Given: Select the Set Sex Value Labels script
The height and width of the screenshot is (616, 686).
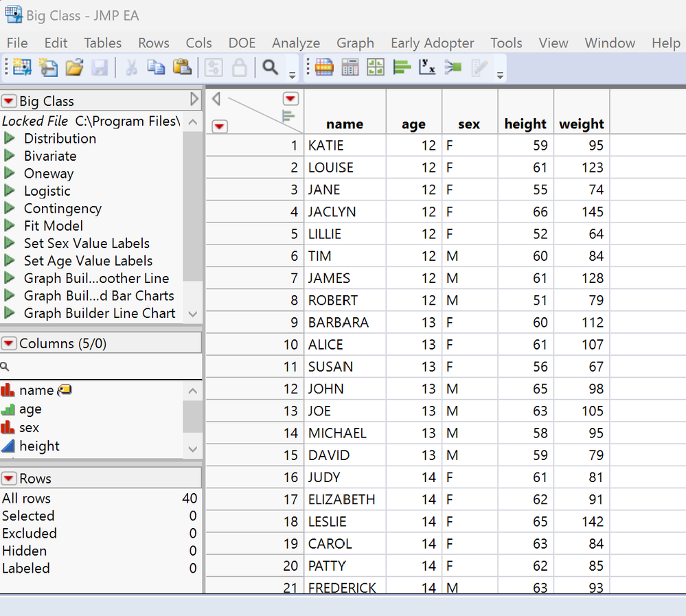Looking at the screenshot, I should tap(87, 243).
